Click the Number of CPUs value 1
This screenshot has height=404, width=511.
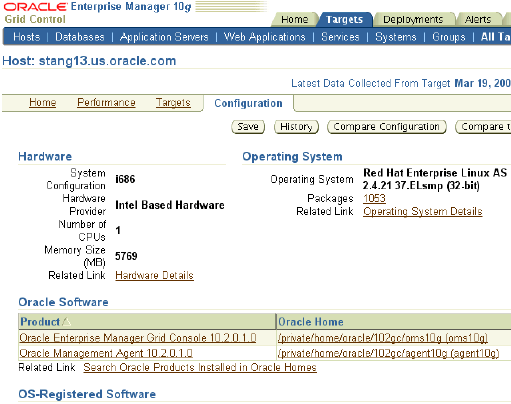[x=118, y=230]
